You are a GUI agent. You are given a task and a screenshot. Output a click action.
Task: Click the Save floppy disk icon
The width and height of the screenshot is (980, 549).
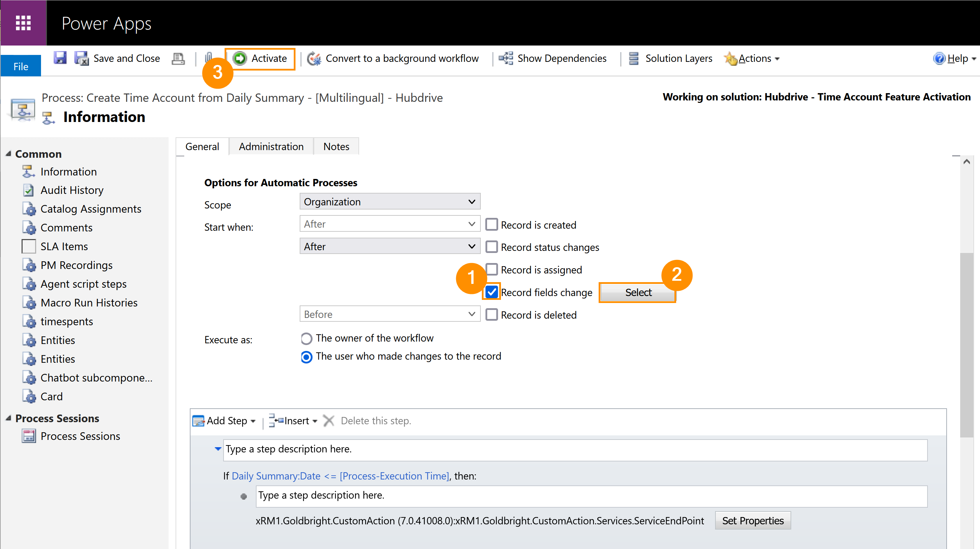[60, 58]
